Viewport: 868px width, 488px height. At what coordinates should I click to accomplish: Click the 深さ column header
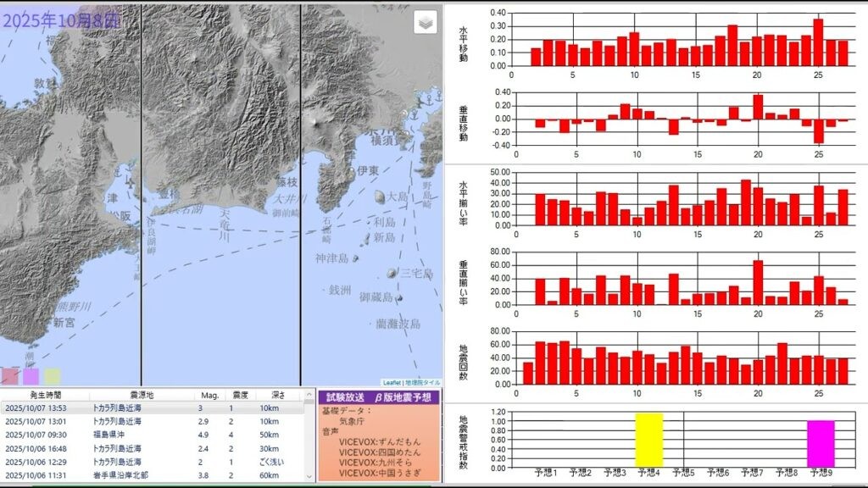(x=278, y=396)
